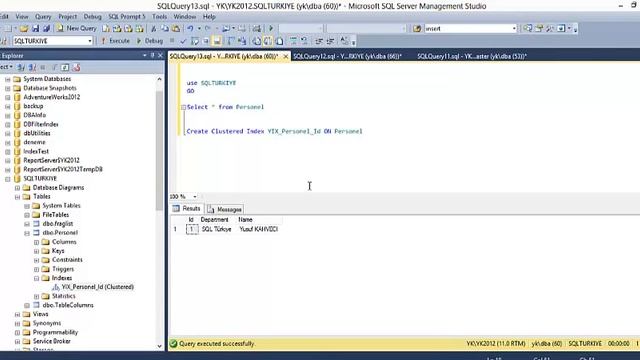
Task: Click the Registered Servers icon right of insert box
Action: (528, 28)
